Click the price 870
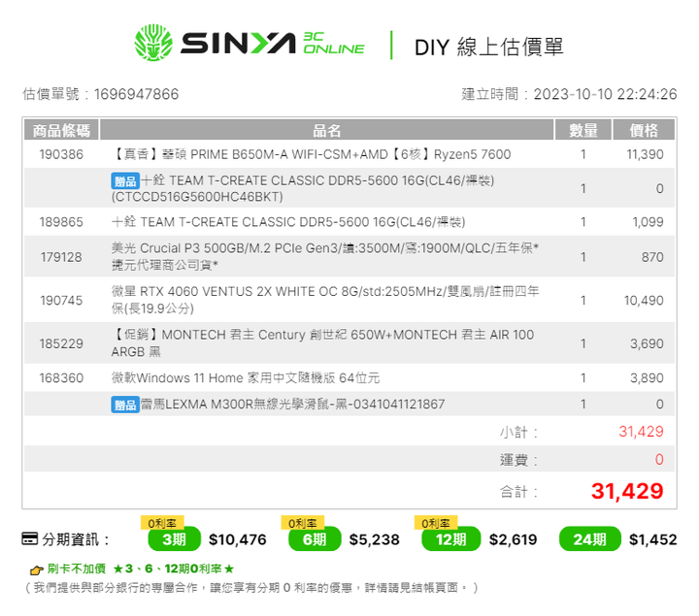Viewport: 699px width, 616px height. coord(652,257)
